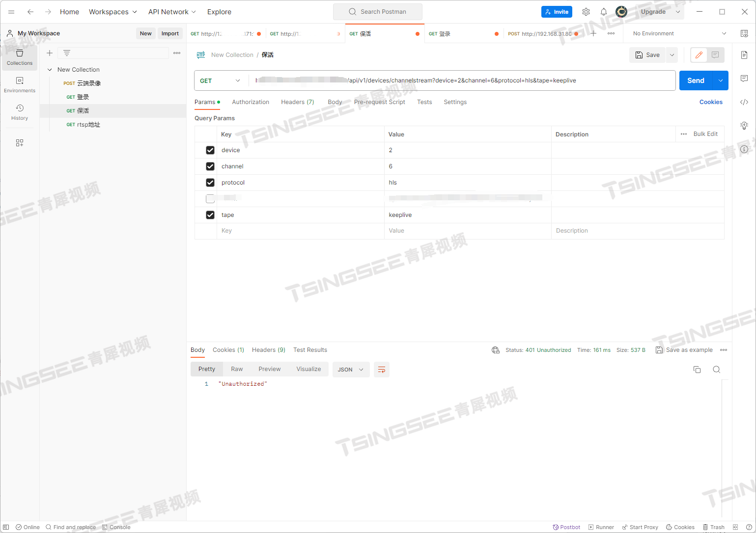Open the Environments sidebar panel
Viewport: 756px width, 533px height.
pos(20,85)
